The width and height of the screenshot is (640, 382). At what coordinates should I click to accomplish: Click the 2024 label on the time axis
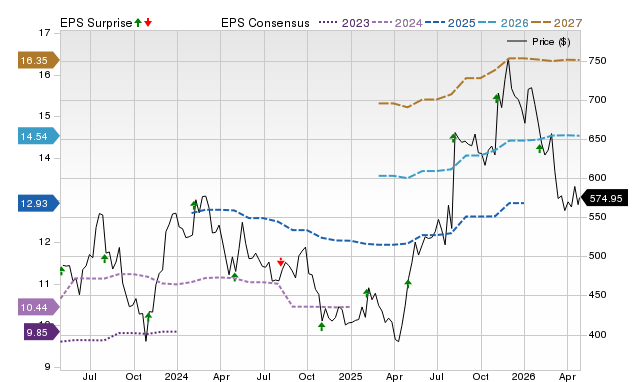[x=176, y=376]
